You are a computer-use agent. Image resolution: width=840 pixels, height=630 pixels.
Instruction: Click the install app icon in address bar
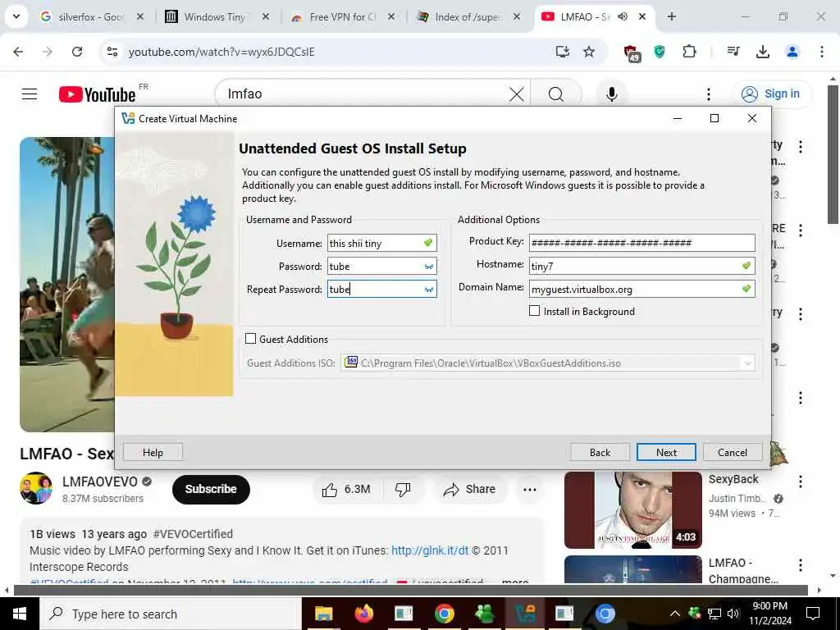(562, 52)
